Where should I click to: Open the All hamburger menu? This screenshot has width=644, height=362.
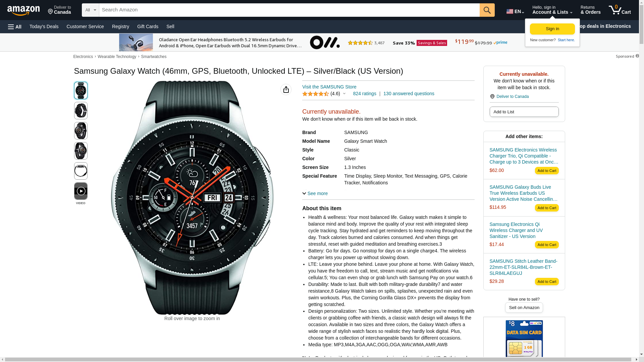[15, 26]
